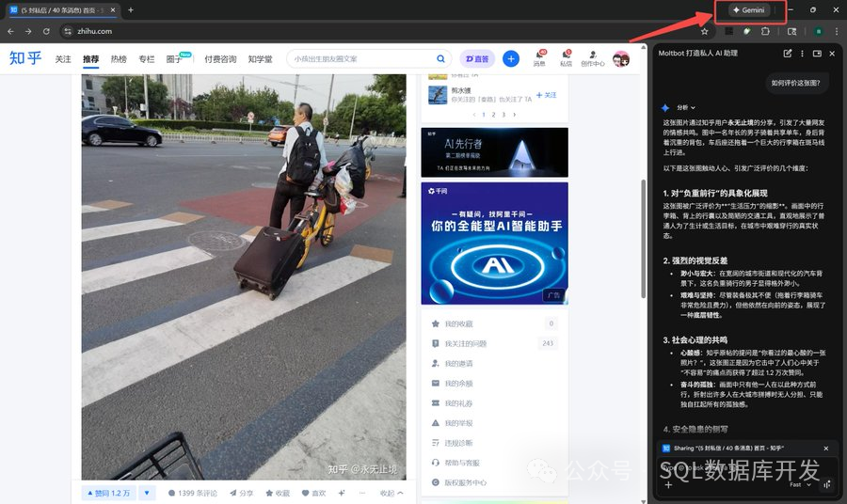Bookmark this page with star icon

pyautogui.click(x=704, y=31)
